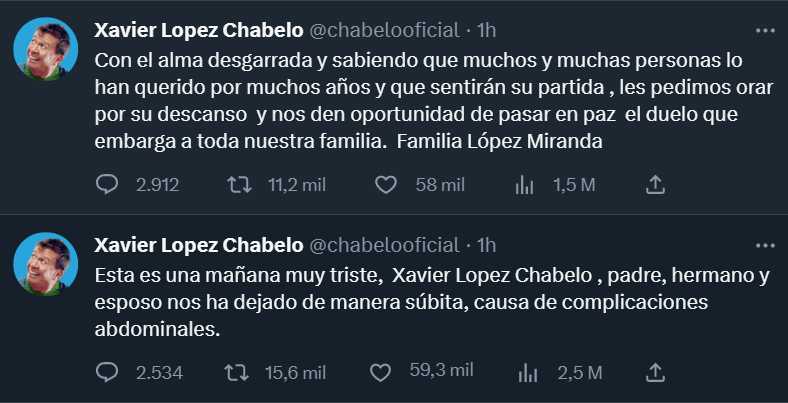Screen dimensions: 788x403
Task: Open the second tweet's 1h timestamp
Action: 487,246
